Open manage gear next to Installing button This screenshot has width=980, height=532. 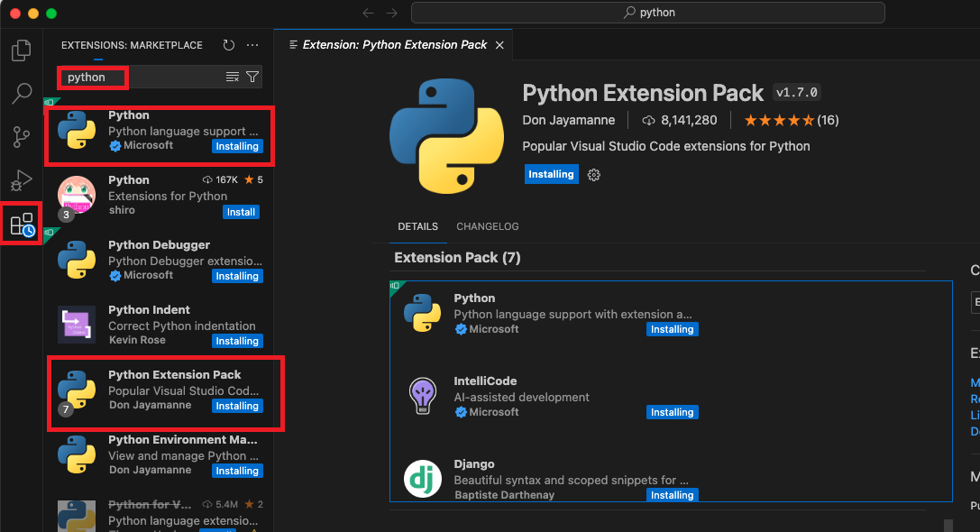pyautogui.click(x=594, y=175)
